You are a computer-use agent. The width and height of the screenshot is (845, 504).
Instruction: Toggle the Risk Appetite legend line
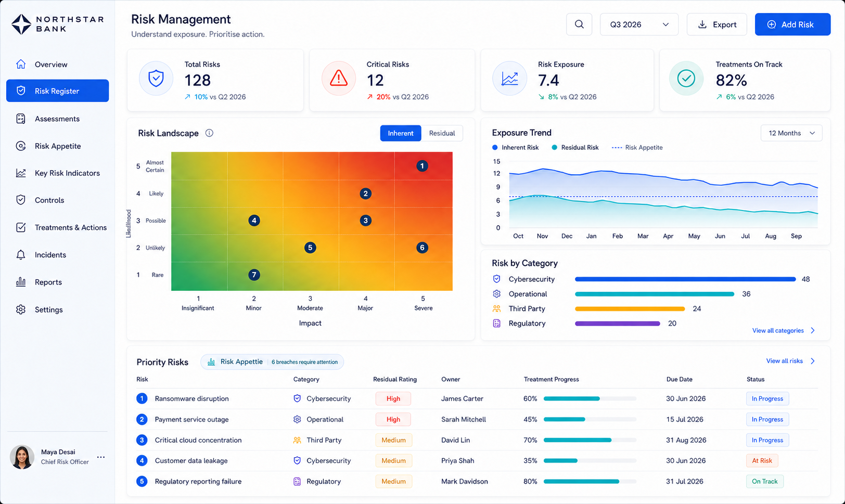coord(637,148)
